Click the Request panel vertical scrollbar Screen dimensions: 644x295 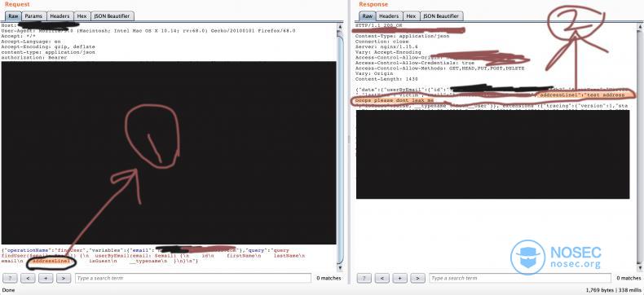340,146
